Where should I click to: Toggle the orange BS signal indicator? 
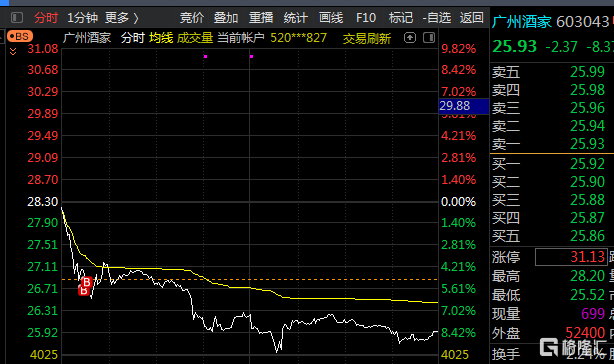point(20,37)
